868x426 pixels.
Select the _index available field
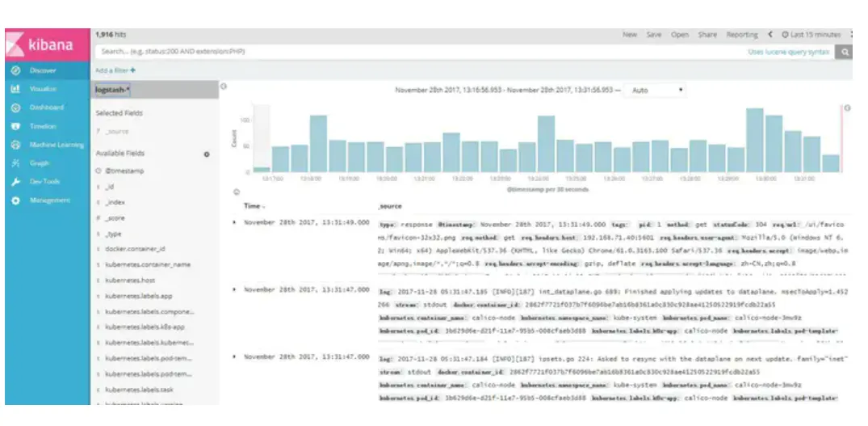115,203
